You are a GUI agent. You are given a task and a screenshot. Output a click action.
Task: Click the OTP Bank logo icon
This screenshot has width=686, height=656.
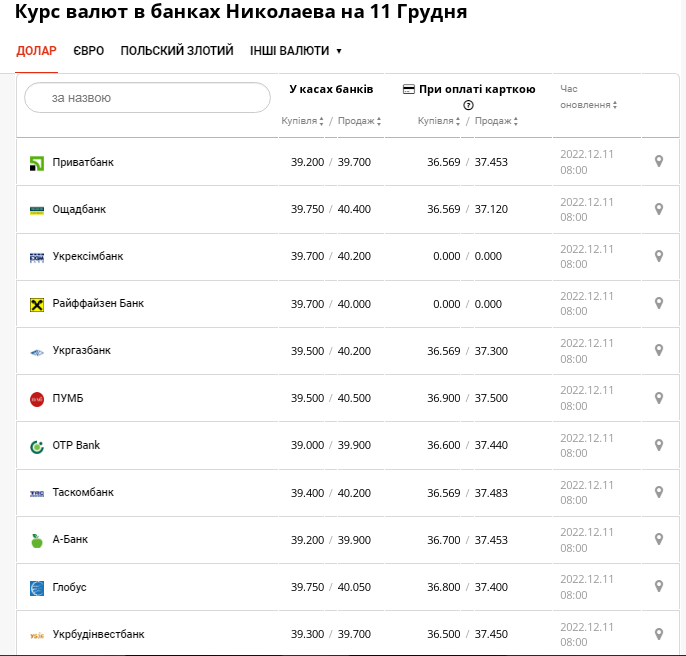[x=37, y=447]
